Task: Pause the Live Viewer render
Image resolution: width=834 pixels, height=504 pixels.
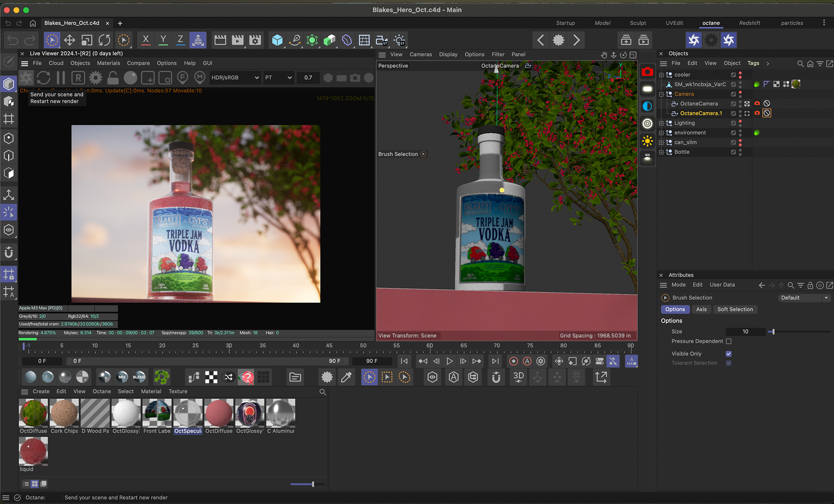Action: pyautogui.click(x=61, y=78)
